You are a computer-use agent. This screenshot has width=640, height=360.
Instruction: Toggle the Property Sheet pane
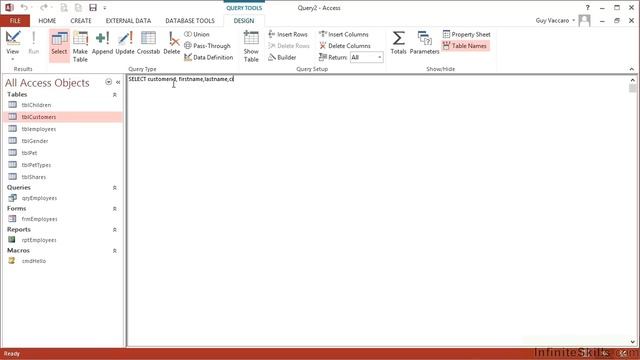coord(467,34)
